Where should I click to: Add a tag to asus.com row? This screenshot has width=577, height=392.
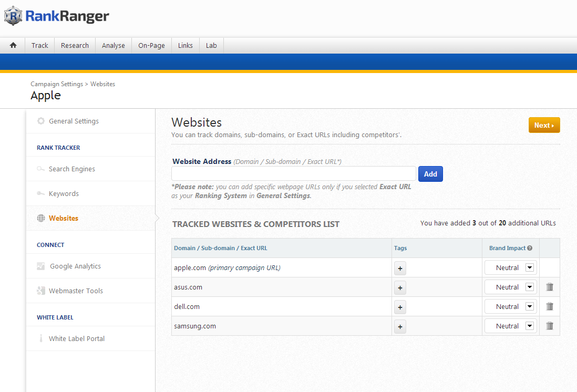[400, 288]
